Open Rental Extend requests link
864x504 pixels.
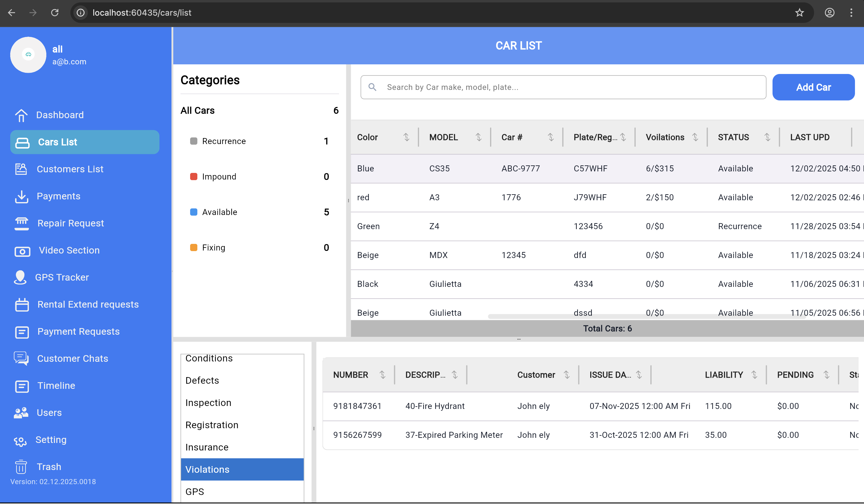pos(88,305)
